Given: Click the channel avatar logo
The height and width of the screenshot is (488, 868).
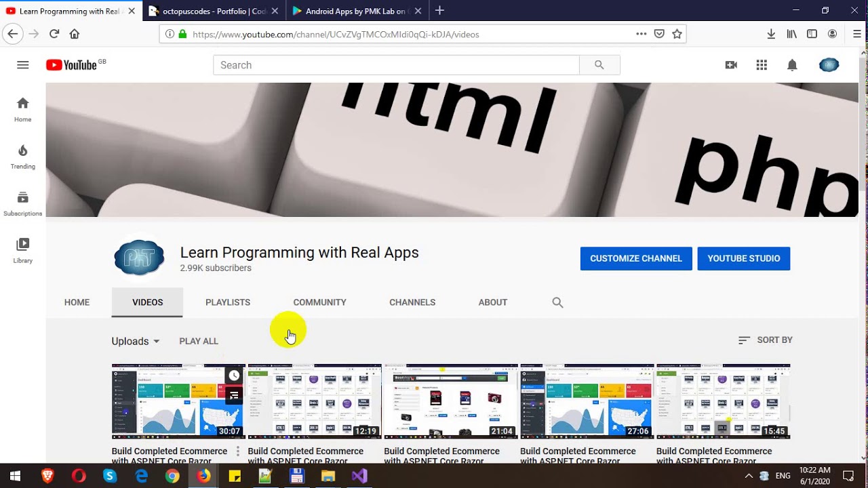Looking at the screenshot, I should click(x=139, y=259).
